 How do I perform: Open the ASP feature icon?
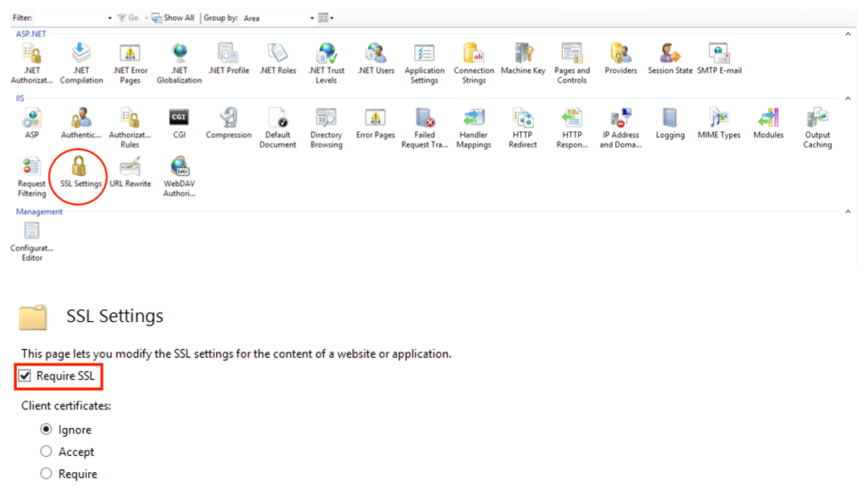(31, 124)
